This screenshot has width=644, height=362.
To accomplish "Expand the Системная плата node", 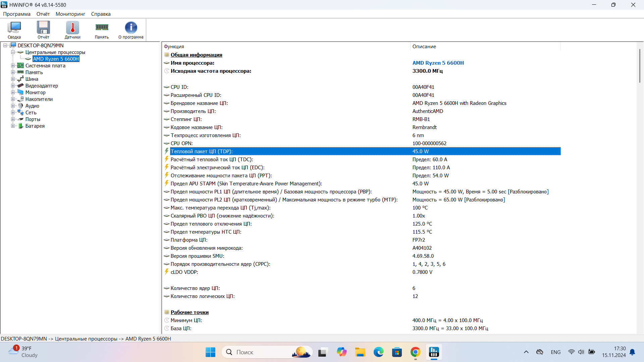I will pos(13,65).
